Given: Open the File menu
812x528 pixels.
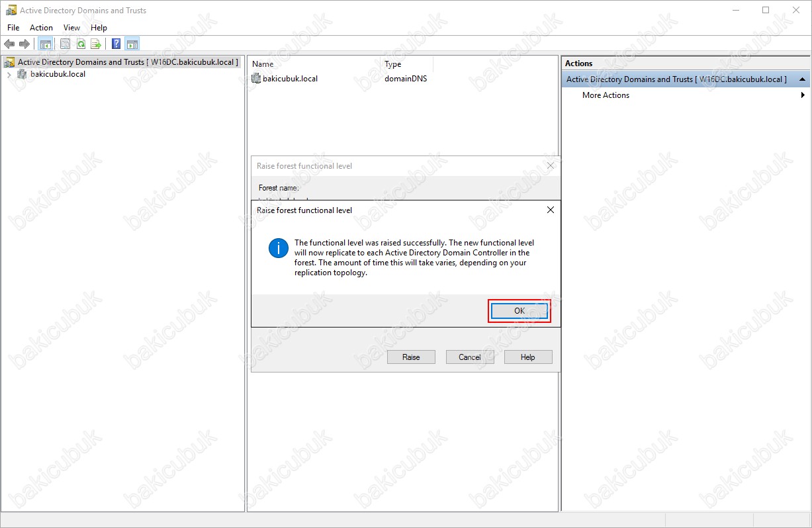Looking at the screenshot, I should (x=13, y=28).
